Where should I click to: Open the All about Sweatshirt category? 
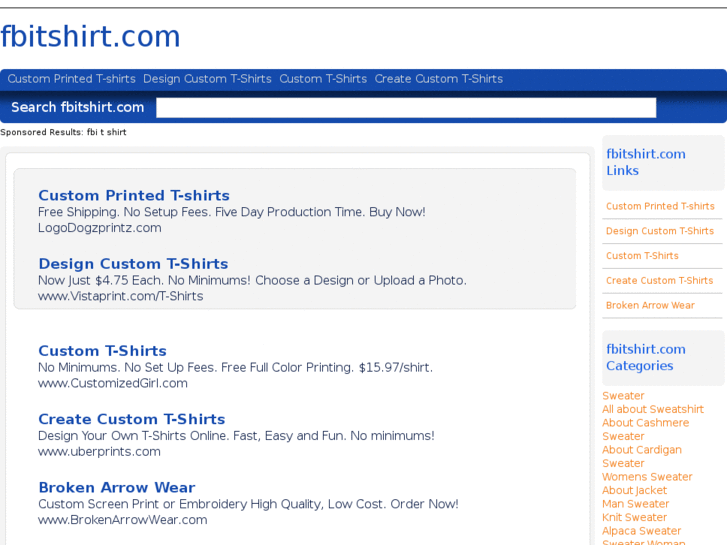pyautogui.click(x=653, y=409)
